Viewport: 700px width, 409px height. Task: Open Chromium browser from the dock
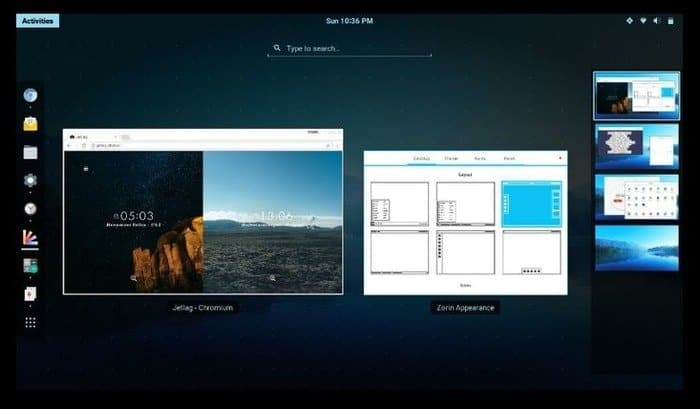[x=30, y=95]
